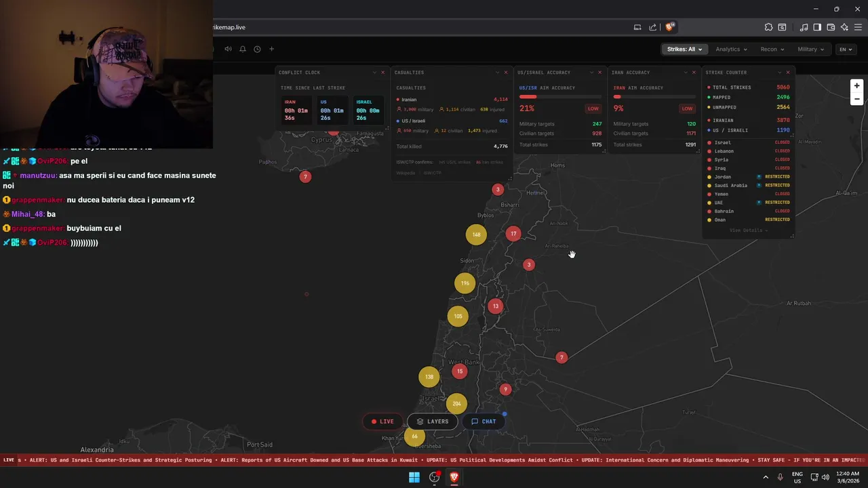
Task: Collapse the Strike Counter panel
Action: (x=779, y=73)
